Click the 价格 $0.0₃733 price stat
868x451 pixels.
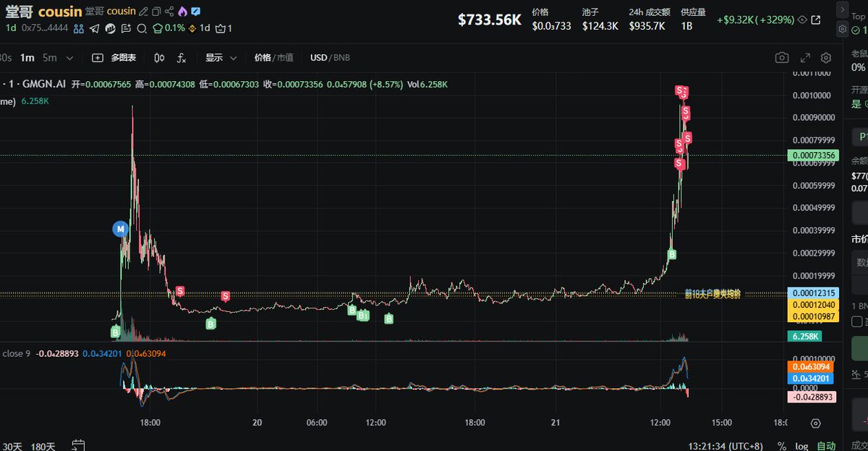[552, 19]
